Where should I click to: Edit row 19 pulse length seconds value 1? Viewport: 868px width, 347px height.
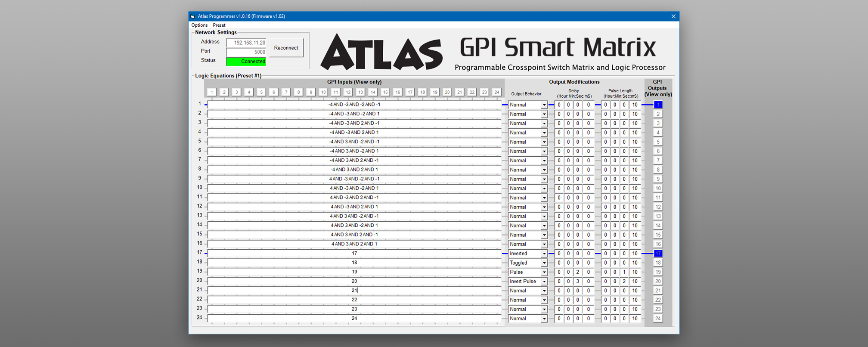click(x=624, y=272)
